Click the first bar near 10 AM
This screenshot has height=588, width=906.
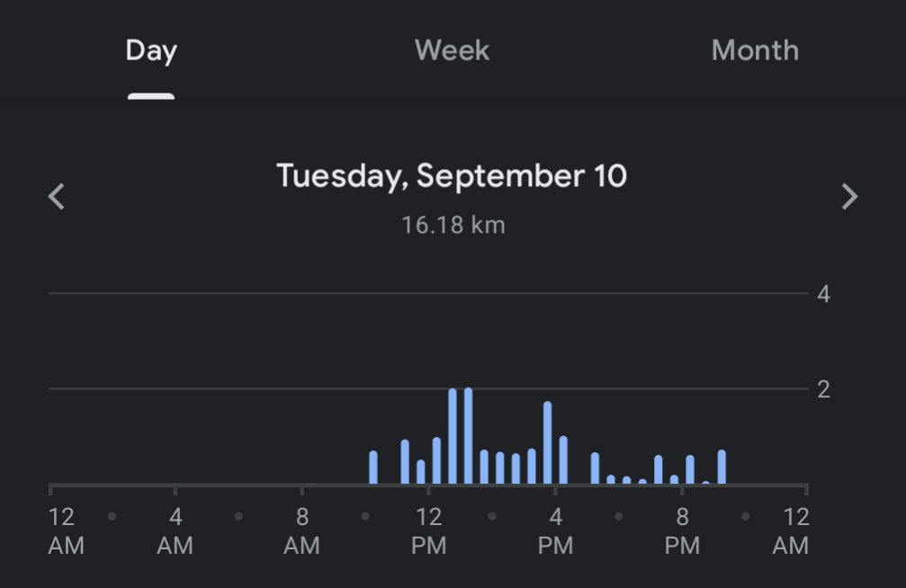[x=373, y=467]
